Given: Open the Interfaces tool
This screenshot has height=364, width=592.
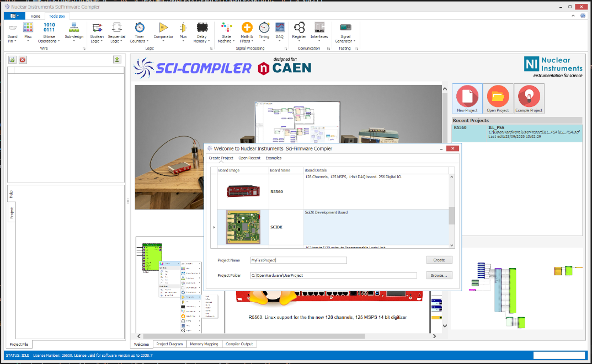Looking at the screenshot, I should point(319,31).
